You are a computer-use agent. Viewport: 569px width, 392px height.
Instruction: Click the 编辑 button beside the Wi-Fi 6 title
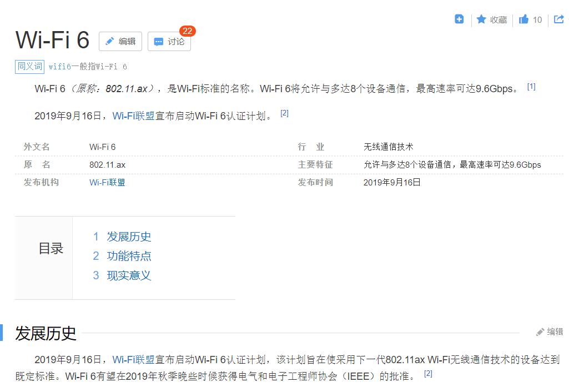(x=120, y=41)
